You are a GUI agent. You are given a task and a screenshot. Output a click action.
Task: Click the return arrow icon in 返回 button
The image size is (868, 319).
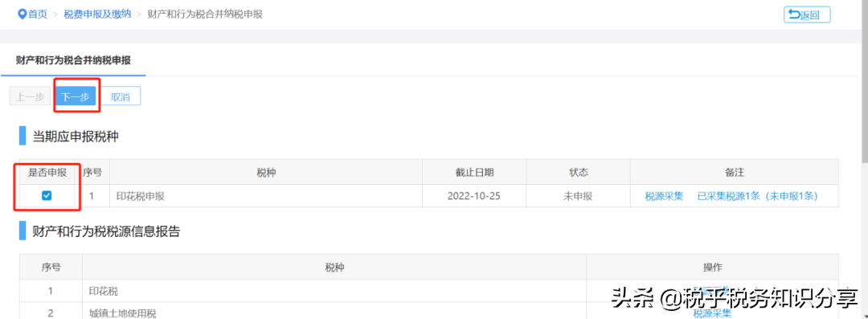click(x=794, y=14)
